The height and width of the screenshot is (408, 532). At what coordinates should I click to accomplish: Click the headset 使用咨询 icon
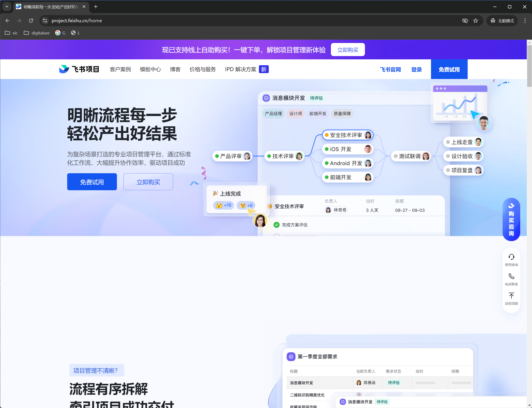tap(511, 257)
